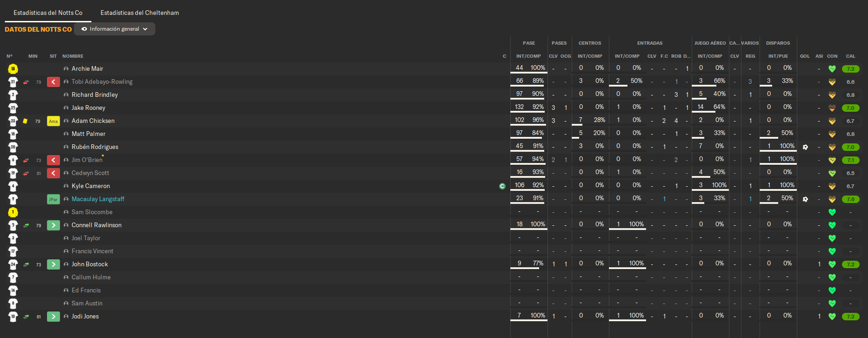Screen dimensions: 868x338
Task: Click the condition heart icon for Jodi Jones
Action: tap(832, 317)
